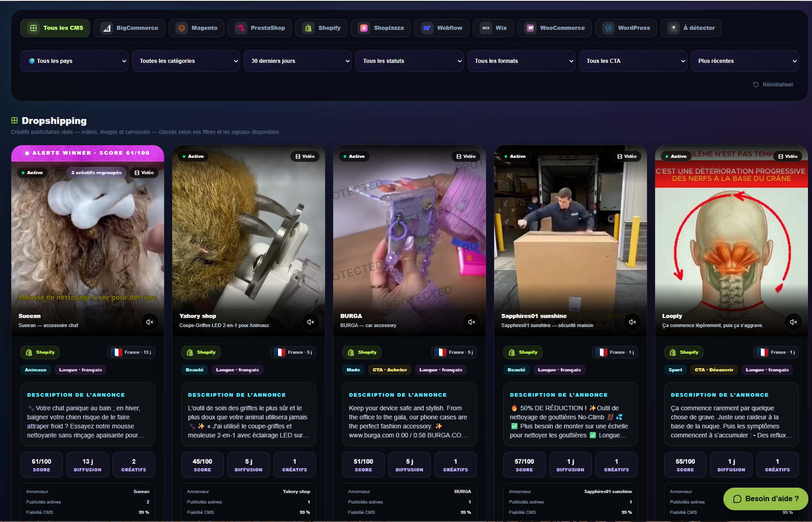Filter by PrestaShop CMS

point(260,28)
